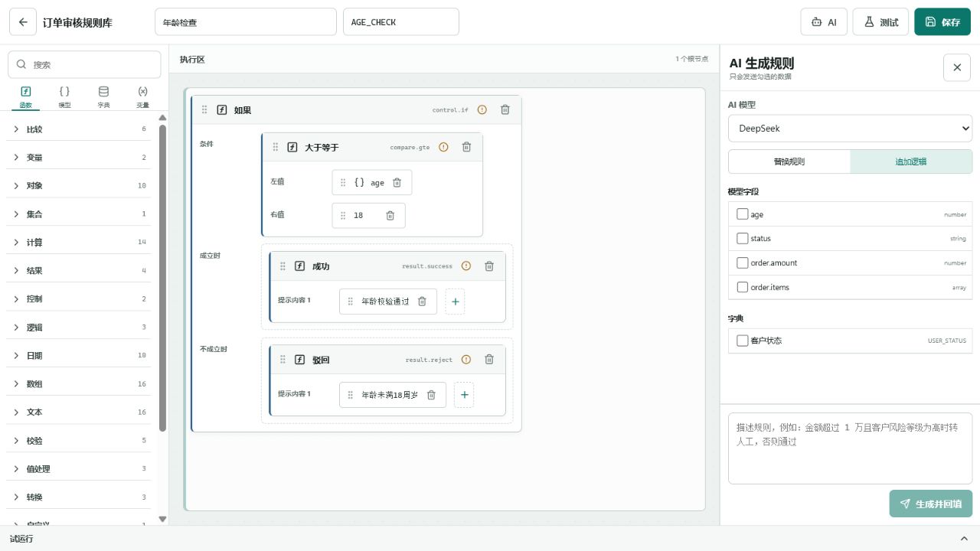Image resolution: width=980 pixels, height=551 pixels.
Task: Switch to the 变量 sidebar tab
Action: (x=142, y=96)
